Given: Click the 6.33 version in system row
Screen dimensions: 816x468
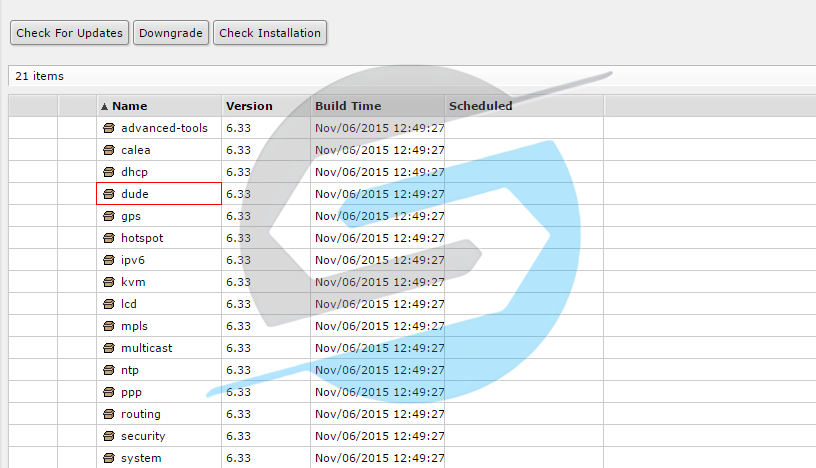Looking at the screenshot, I should 238,458.
